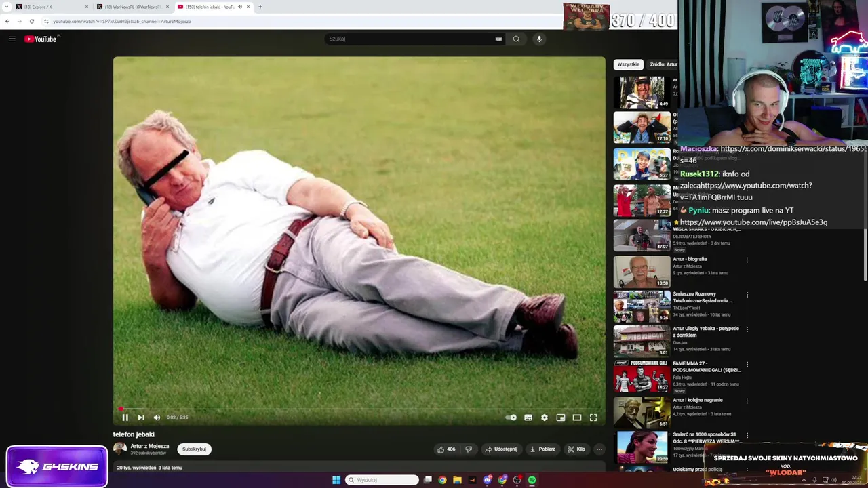The image size is (868, 488).
Task: Subscribe using the Subskrybuj button
Action: (194, 449)
